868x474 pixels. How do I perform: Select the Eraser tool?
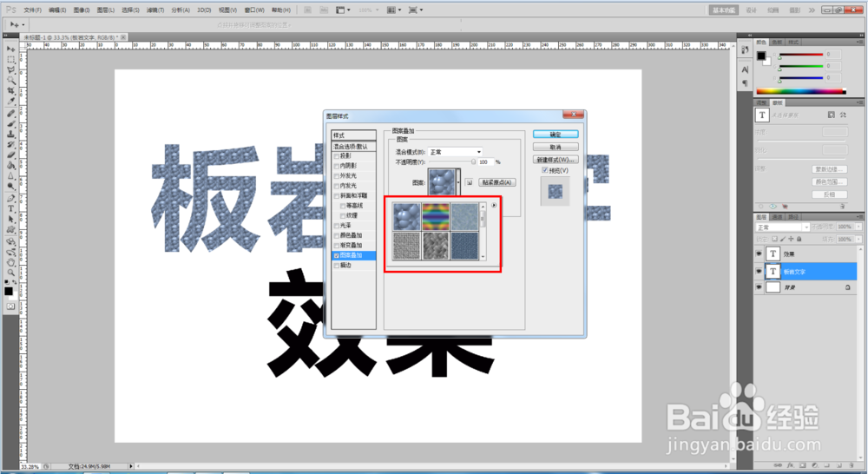10,155
